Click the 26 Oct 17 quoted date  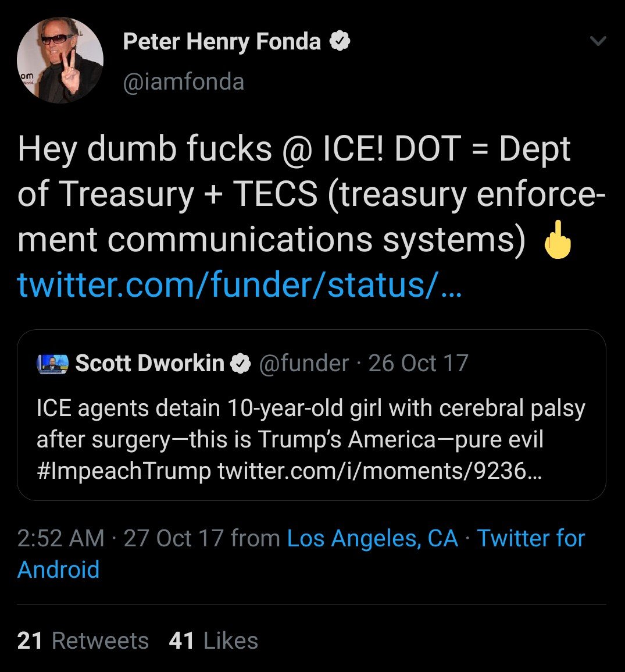[x=419, y=364]
